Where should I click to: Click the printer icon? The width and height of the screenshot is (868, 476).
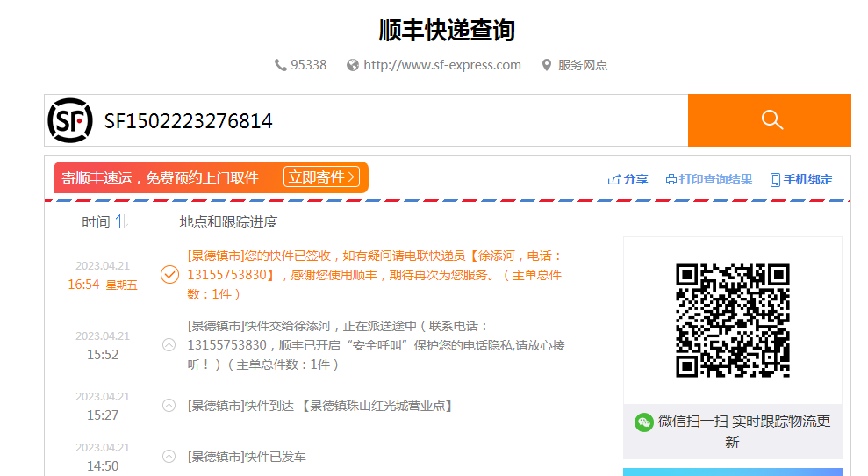[671, 179]
